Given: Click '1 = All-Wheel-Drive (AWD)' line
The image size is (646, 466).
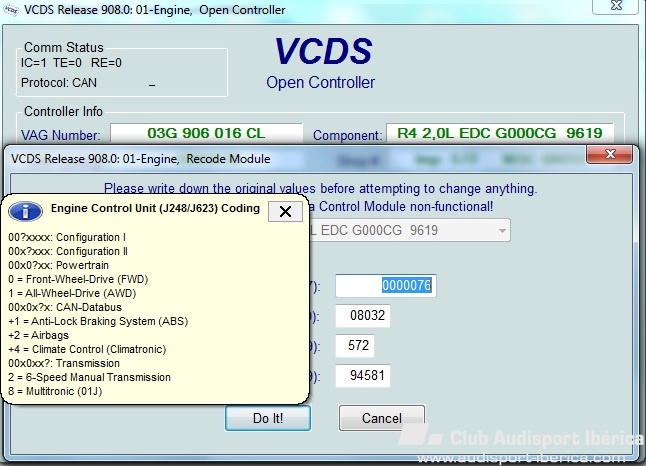Looking at the screenshot, I should [72, 293].
